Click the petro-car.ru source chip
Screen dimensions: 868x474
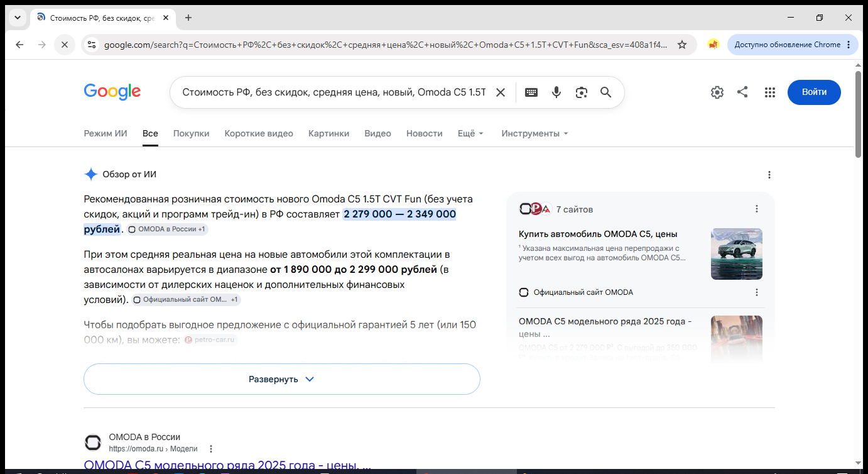(210, 340)
